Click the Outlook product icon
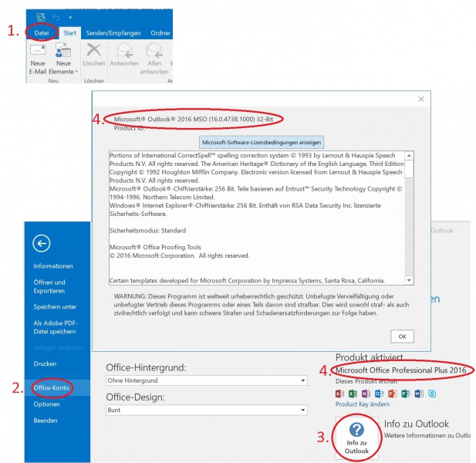This screenshot has height=463, width=476. 379,394
